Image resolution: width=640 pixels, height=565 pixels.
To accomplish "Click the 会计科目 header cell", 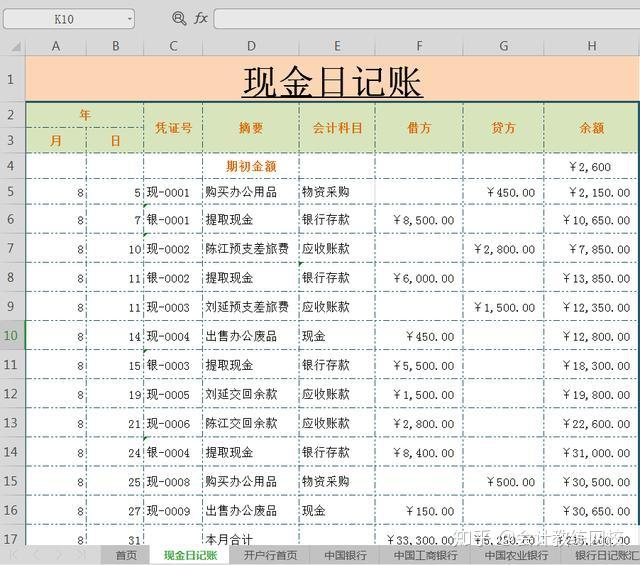I will [337, 128].
